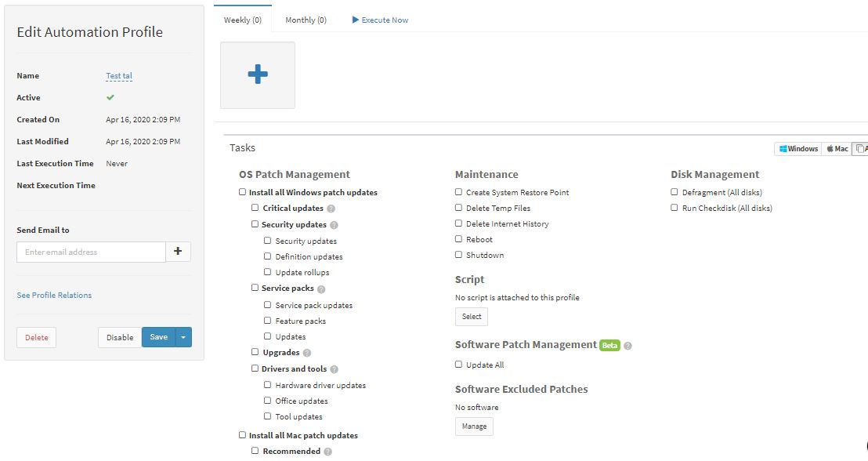Screen dimensions: 868x461
Task: Click help icon next to Software Patch Management Beta
Action: pyautogui.click(x=627, y=346)
